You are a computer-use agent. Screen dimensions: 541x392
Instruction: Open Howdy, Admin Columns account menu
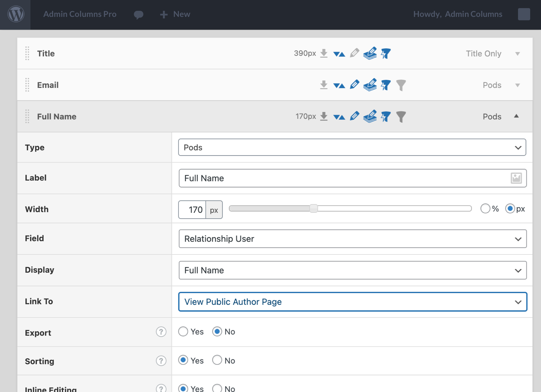457,14
